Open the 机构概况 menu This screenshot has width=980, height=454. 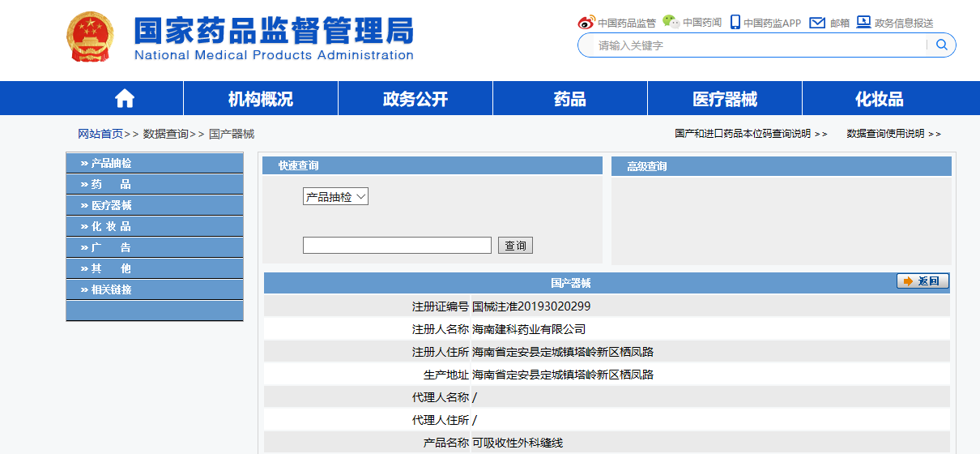260,99
